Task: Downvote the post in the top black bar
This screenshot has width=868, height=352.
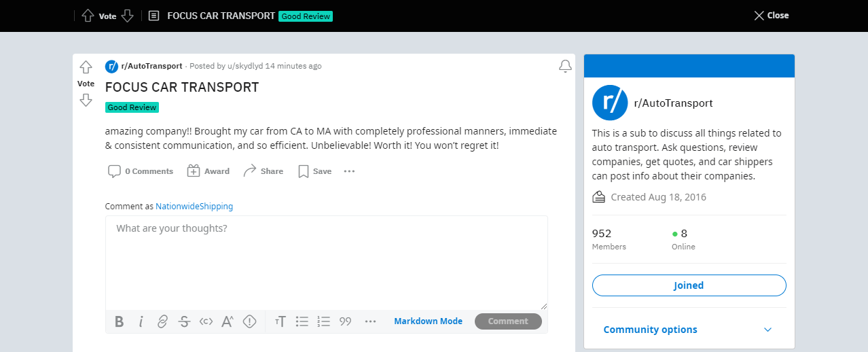Action: click(x=128, y=16)
